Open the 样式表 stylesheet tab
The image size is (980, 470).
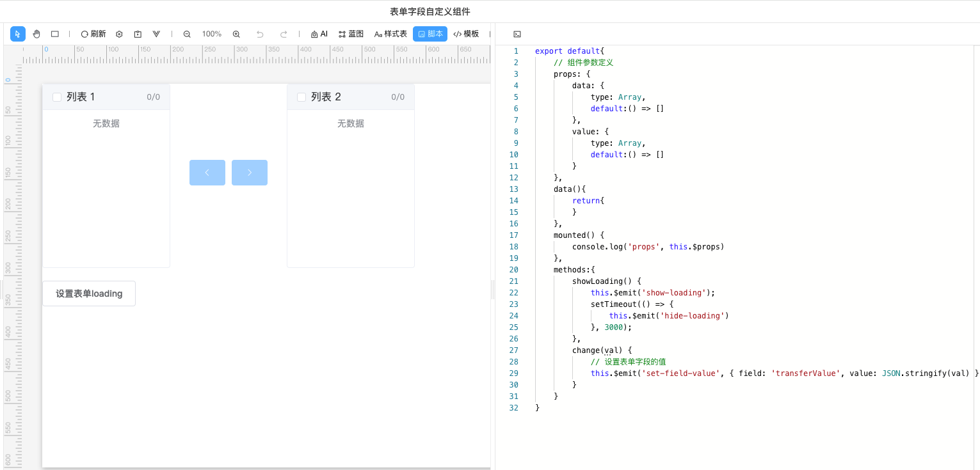click(x=390, y=34)
